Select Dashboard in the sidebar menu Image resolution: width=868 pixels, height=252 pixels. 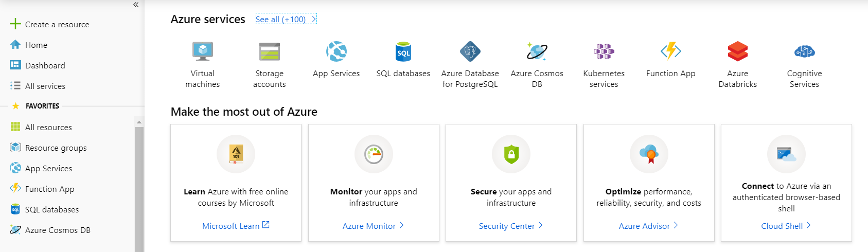click(45, 65)
